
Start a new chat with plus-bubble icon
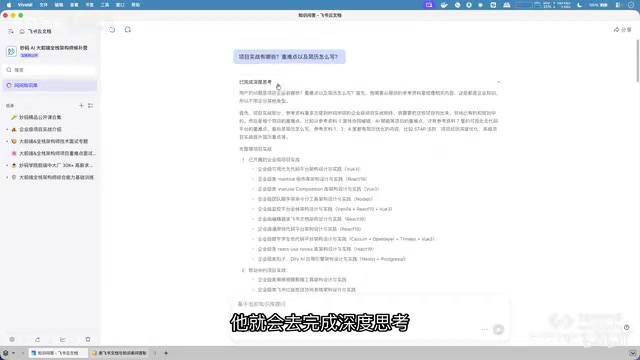128,30
